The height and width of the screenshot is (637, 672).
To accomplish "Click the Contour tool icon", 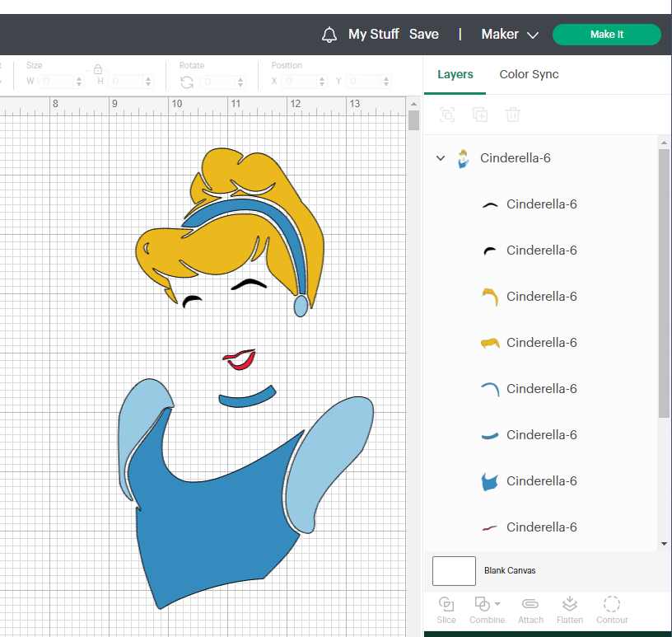I will click(x=612, y=604).
